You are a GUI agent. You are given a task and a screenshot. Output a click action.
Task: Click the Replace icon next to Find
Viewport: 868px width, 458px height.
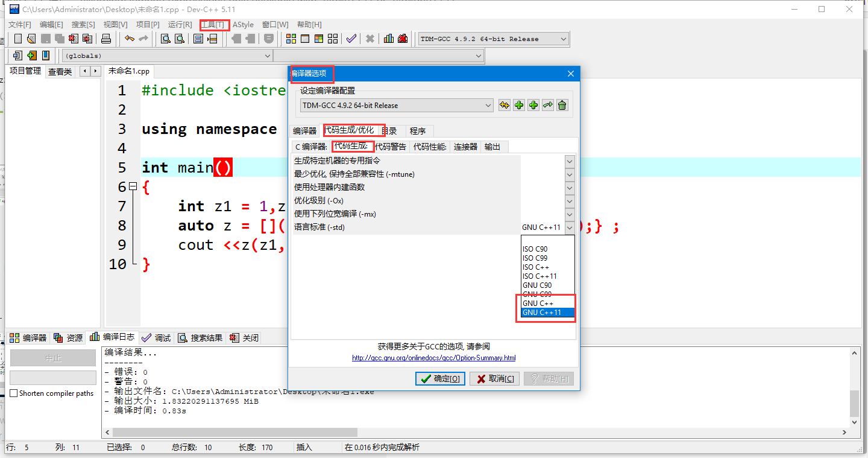(180, 39)
